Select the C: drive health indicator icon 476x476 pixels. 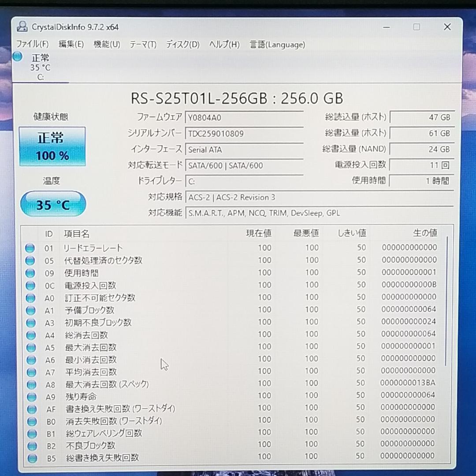click(17, 56)
